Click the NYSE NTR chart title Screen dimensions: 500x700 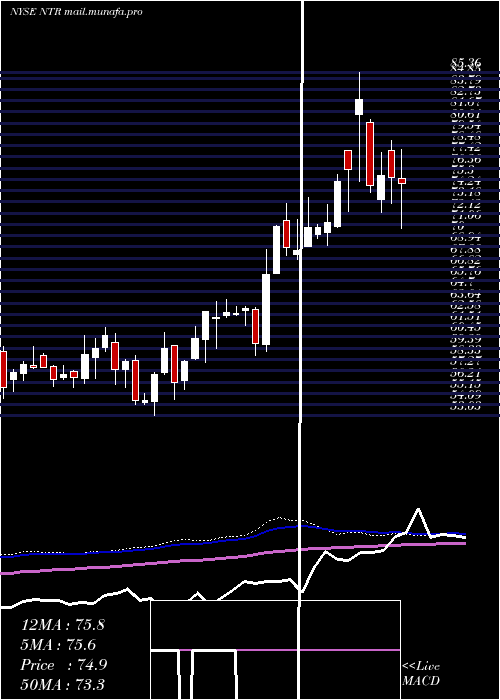[x=76, y=12]
